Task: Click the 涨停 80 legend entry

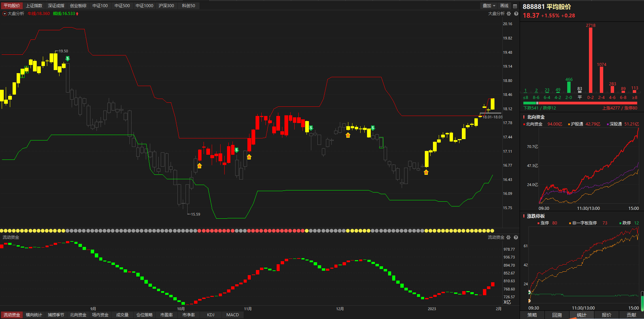Action: 547,223
